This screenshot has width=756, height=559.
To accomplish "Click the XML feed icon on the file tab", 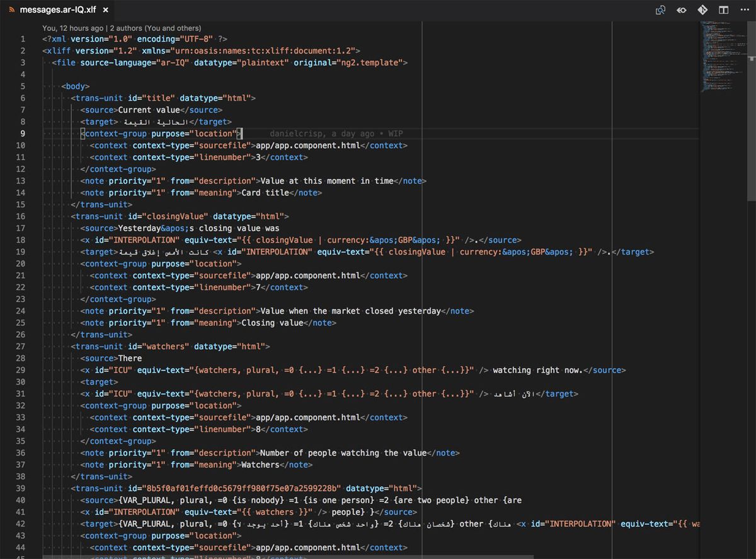I will click(12, 9).
